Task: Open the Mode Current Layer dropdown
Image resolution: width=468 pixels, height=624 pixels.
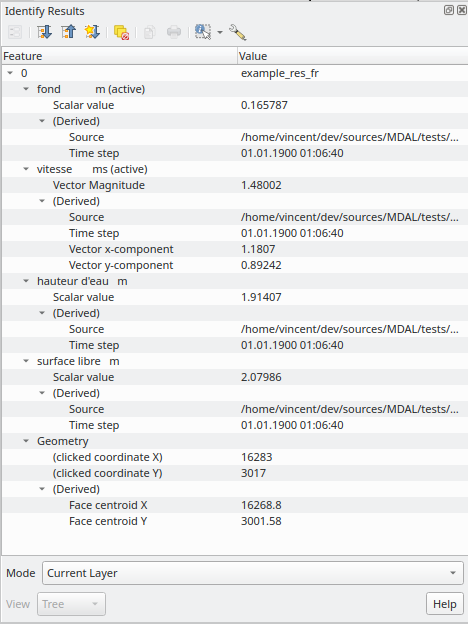Action: click(x=253, y=573)
